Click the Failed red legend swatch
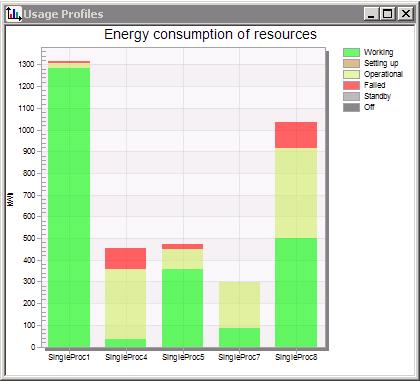Image resolution: width=420 pixels, height=381 pixels. [351, 85]
